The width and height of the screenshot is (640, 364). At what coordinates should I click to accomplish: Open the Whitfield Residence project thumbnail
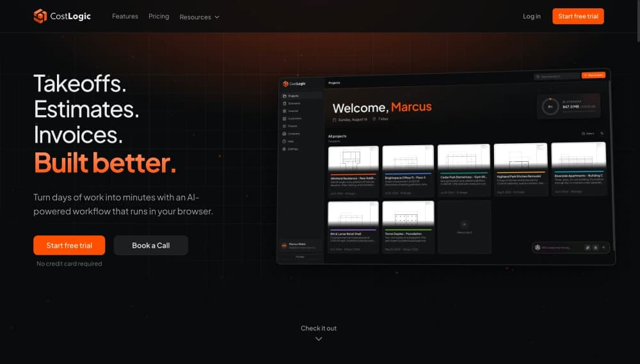(353, 159)
